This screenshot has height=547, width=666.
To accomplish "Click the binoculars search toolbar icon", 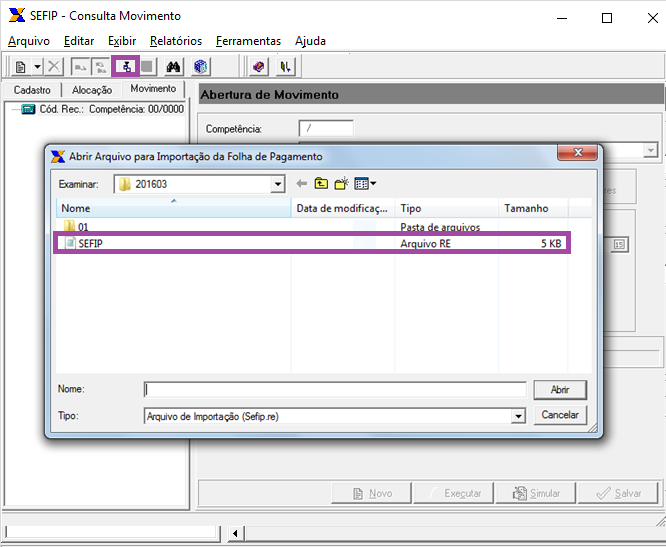I will (173, 67).
